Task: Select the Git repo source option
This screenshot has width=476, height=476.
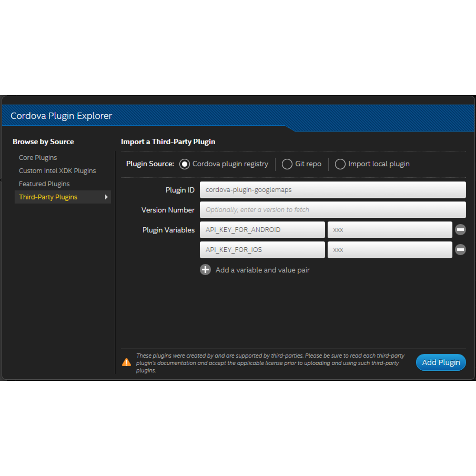Action: point(287,164)
